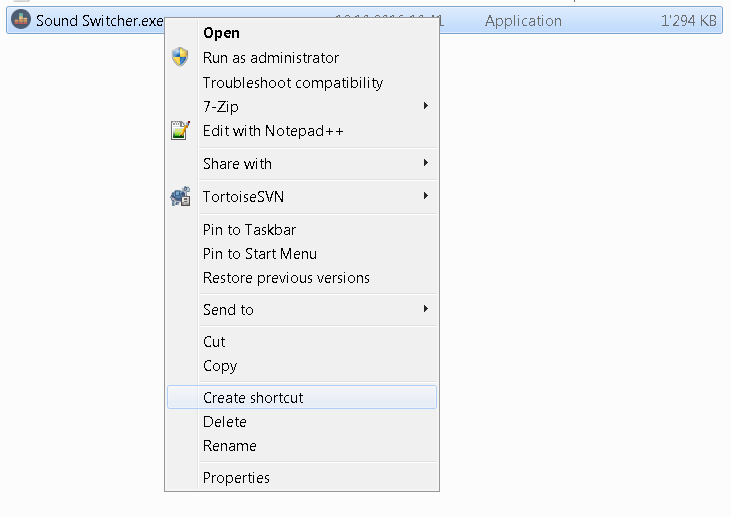
Task: Click the Sound Switcher.exe application icon
Action: pyautogui.click(x=21, y=20)
